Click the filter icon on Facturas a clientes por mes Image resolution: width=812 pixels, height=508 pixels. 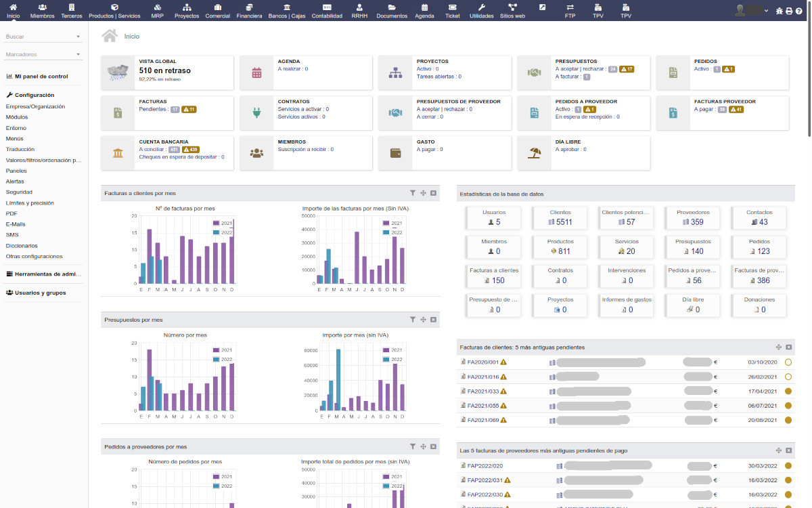click(x=413, y=193)
